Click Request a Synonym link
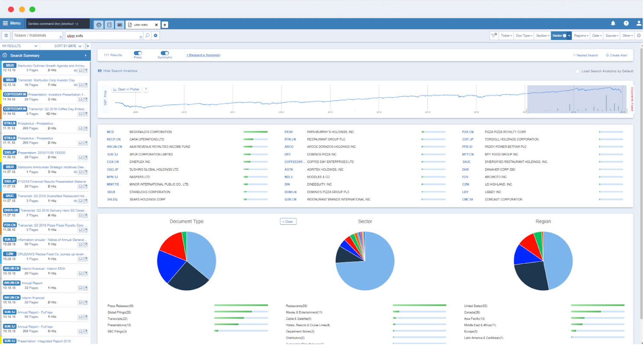This screenshot has height=345, width=644. pos(203,55)
